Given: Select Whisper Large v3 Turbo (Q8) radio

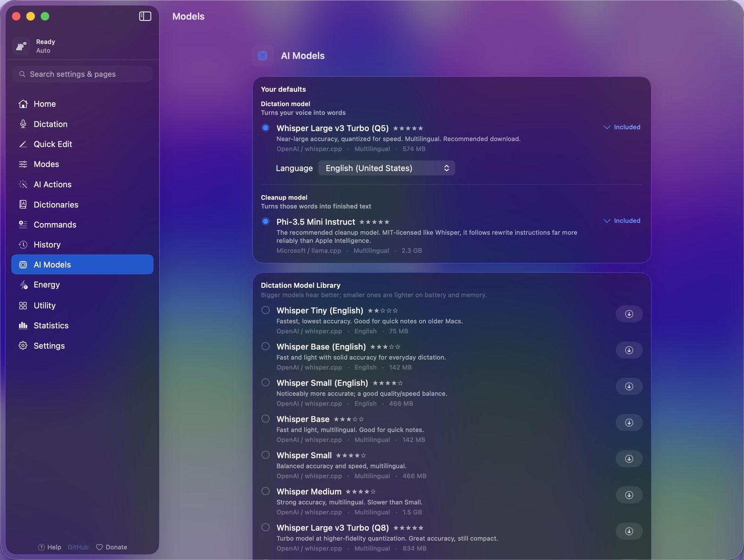Looking at the screenshot, I should click(266, 527).
